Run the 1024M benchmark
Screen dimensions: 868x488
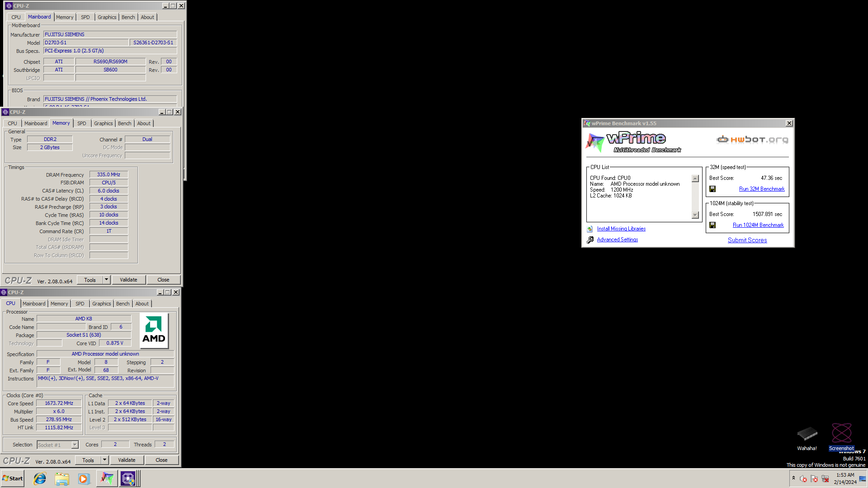(x=758, y=225)
